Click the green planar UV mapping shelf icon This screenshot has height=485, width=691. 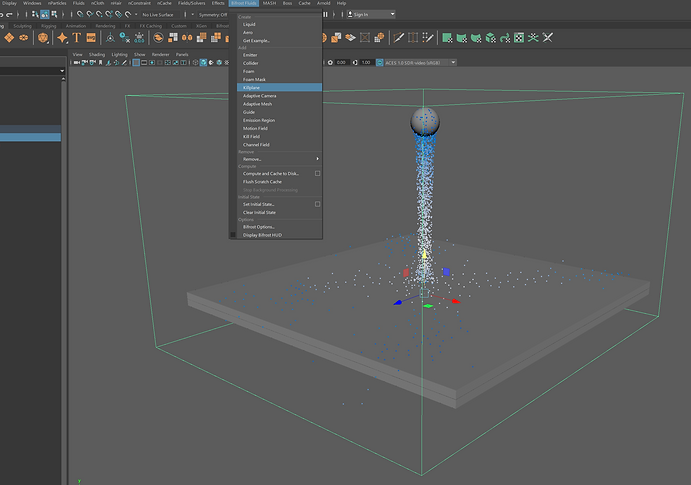[447, 38]
